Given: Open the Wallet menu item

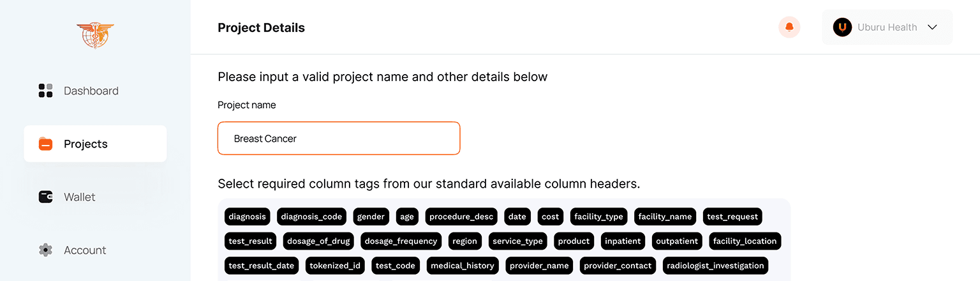Looking at the screenshot, I should point(95,197).
